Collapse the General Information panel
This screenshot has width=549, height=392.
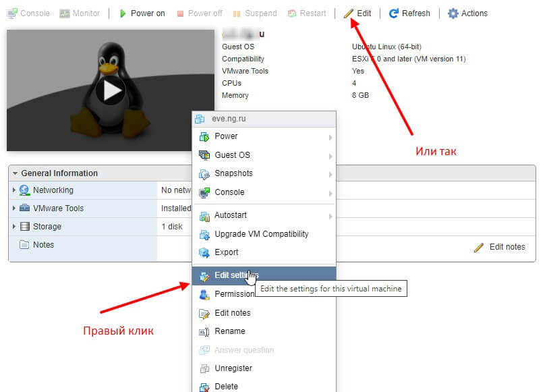16,173
